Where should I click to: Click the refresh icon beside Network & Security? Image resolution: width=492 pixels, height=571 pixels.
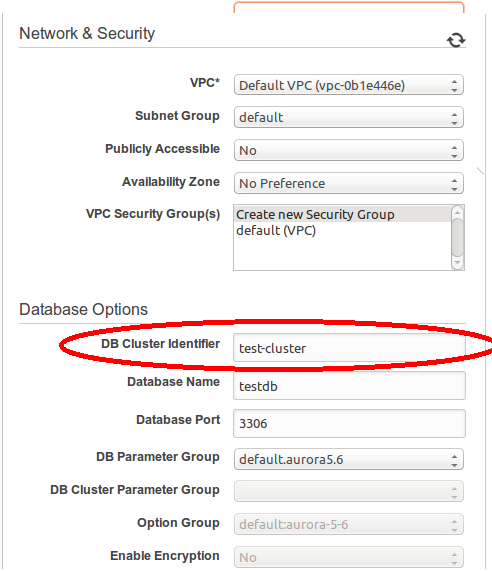point(456,40)
